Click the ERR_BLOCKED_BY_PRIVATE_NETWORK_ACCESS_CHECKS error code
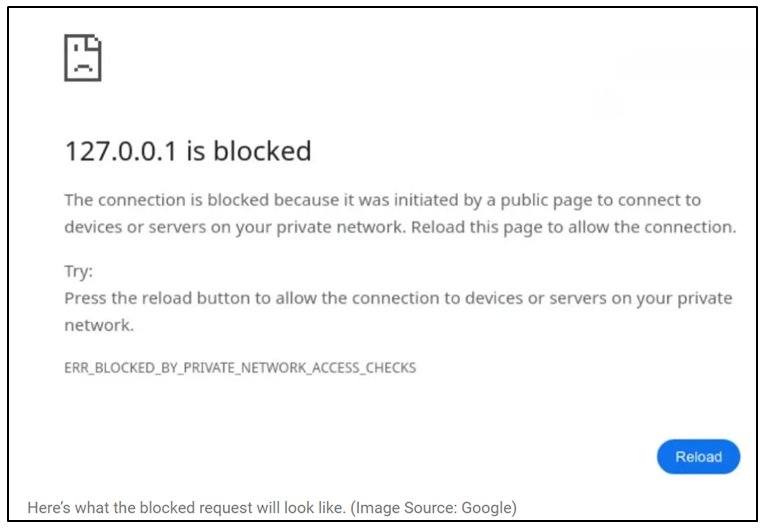This screenshot has height=530, width=765. [240, 367]
